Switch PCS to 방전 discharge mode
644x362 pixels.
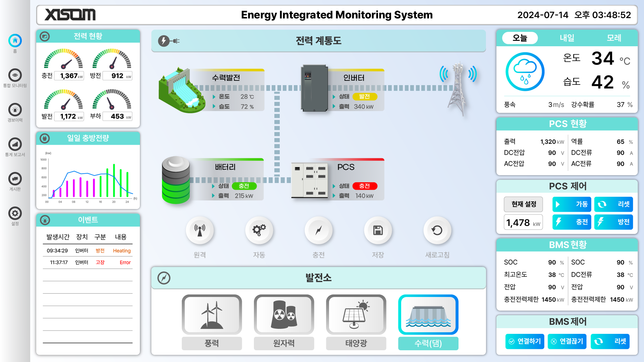pyautogui.click(x=613, y=222)
